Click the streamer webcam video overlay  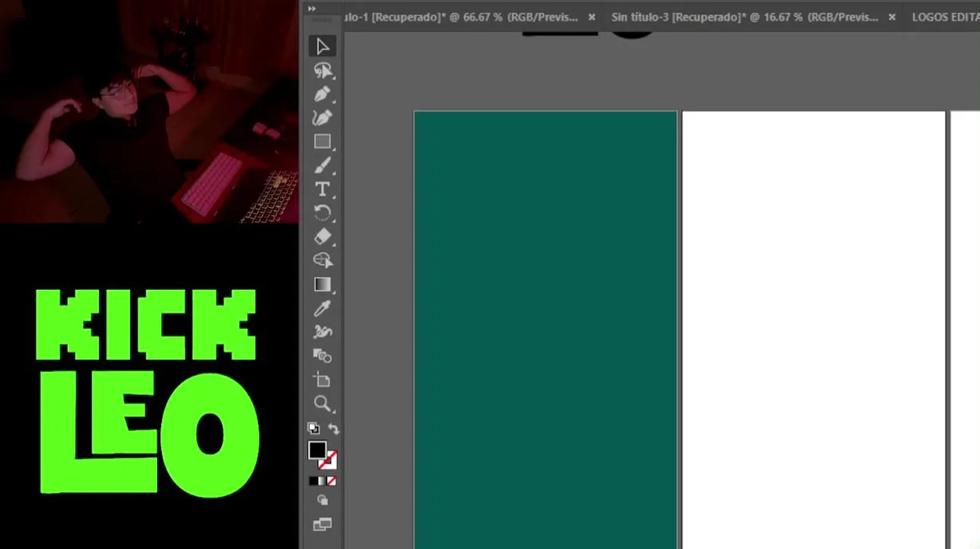click(149, 111)
